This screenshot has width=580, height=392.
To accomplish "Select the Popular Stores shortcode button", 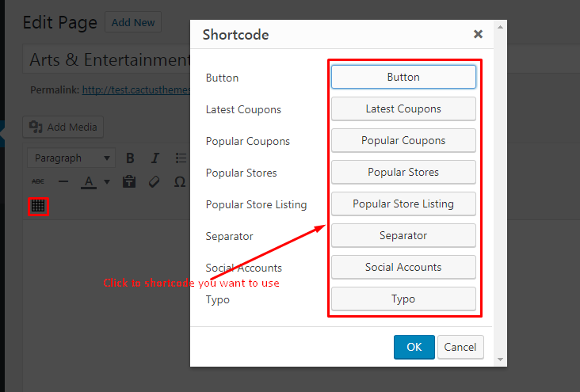I will (x=403, y=172).
